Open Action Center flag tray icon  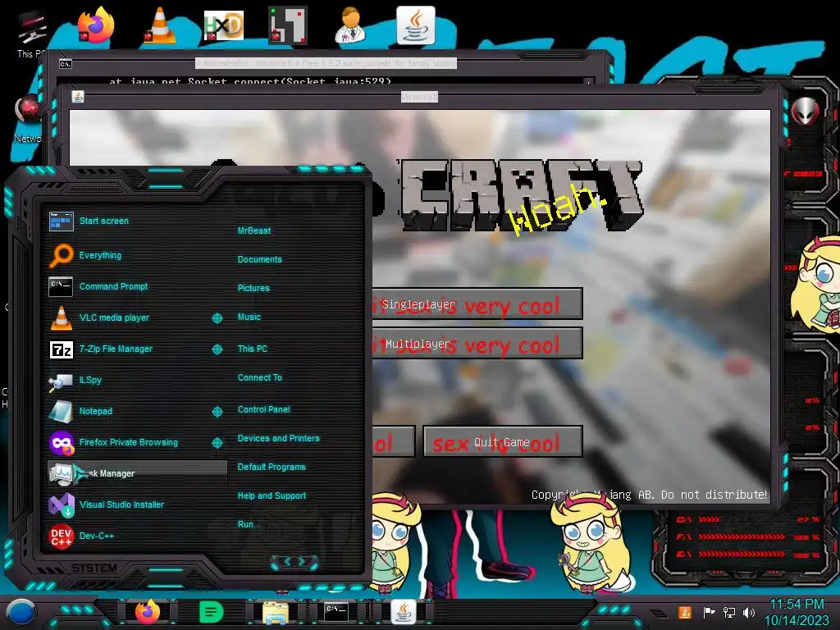709,612
